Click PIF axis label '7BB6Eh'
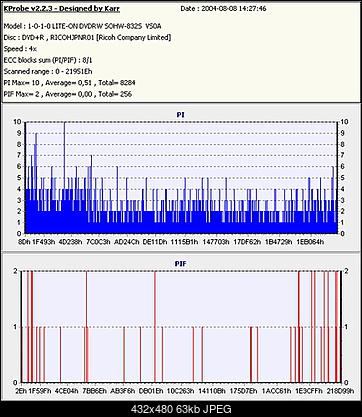 click(x=95, y=391)
